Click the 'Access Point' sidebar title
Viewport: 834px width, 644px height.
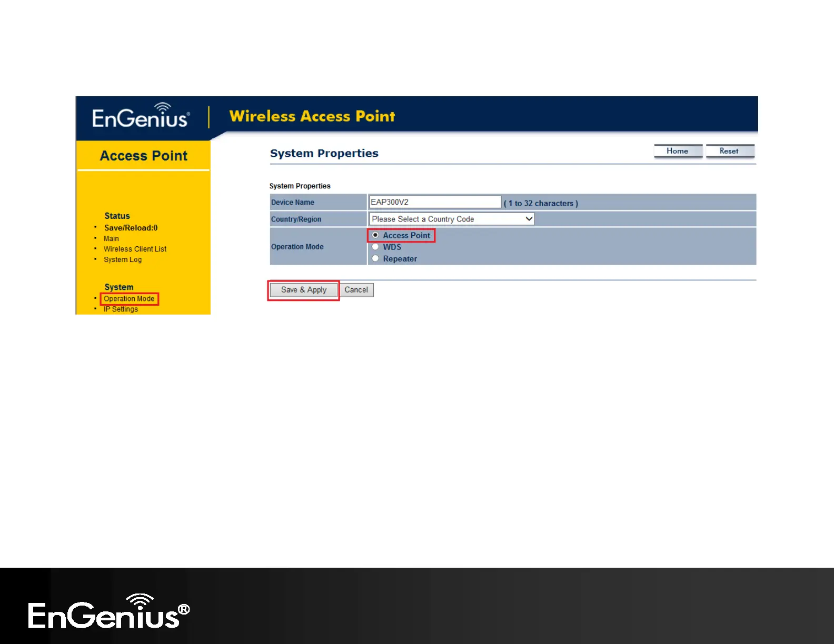pyautogui.click(x=144, y=156)
